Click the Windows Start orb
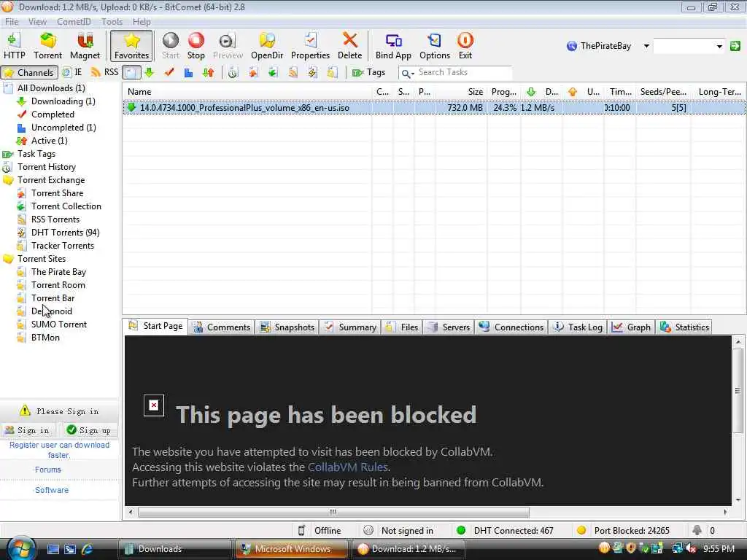This screenshot has height=560, width=747. tap(20, 548)
